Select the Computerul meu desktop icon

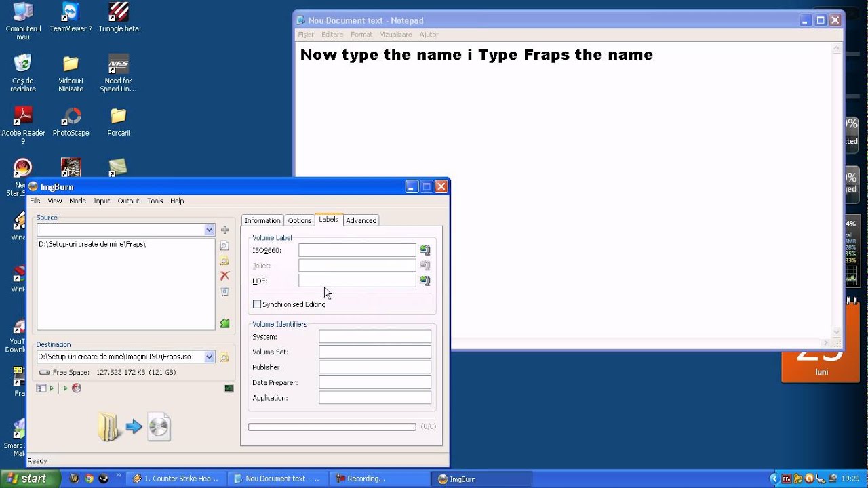[23, 21]
